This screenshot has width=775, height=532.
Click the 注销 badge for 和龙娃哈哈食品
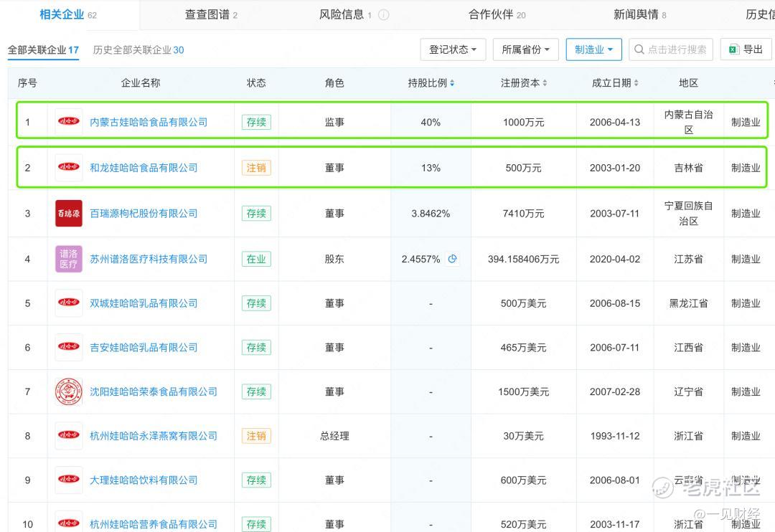[256, 168]
